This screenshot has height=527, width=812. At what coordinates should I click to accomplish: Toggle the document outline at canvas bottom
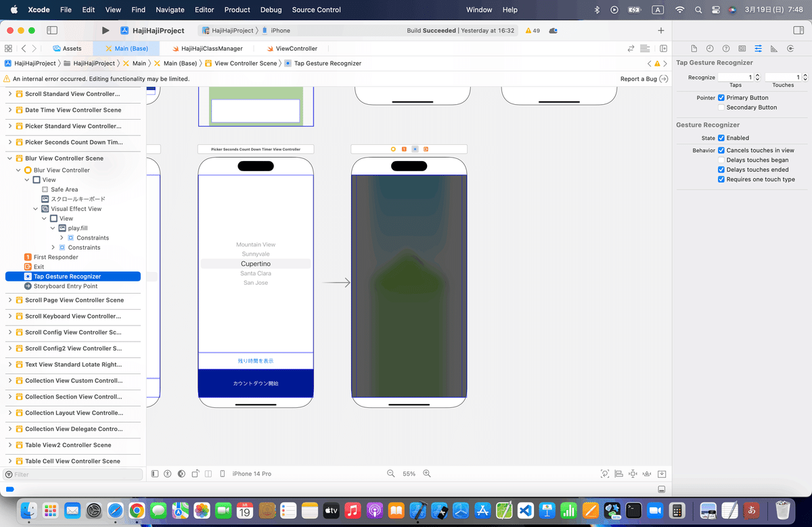[x=155, y=474]
